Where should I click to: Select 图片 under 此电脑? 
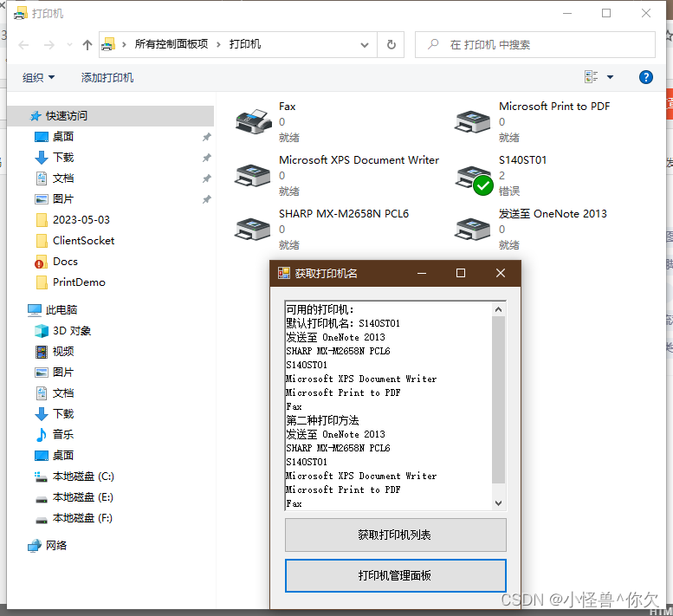pyautogui.click(x=55, y=373)
